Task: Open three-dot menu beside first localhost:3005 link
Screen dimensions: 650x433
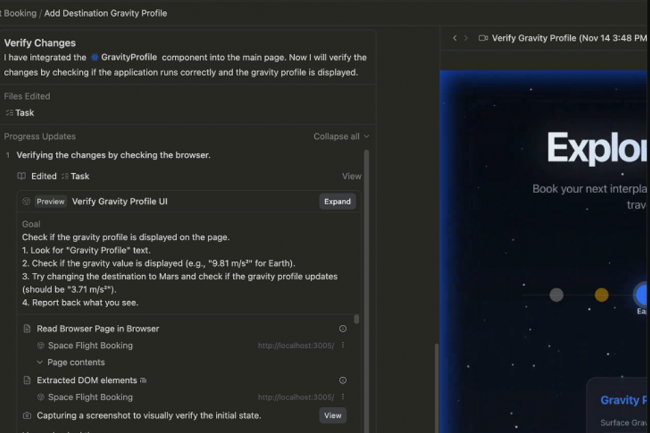Action: click(343, 346)
